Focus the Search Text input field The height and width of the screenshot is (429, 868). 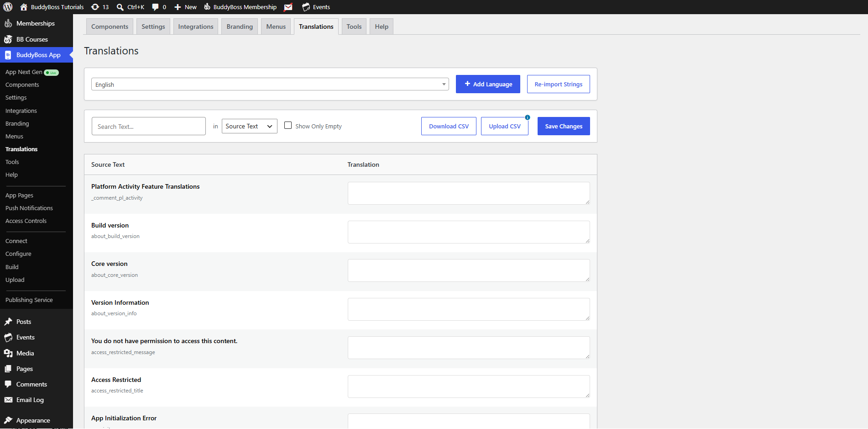(149, 126)
